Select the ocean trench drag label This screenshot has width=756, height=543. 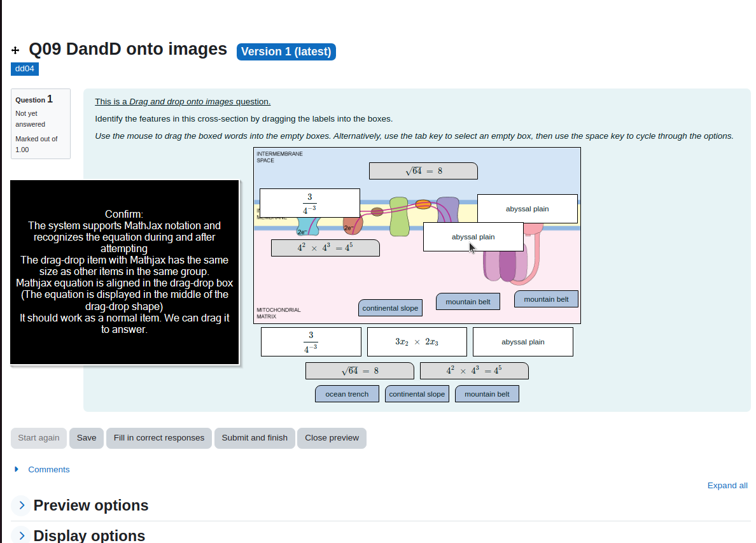pyautogui.click(x=347, y=394)
